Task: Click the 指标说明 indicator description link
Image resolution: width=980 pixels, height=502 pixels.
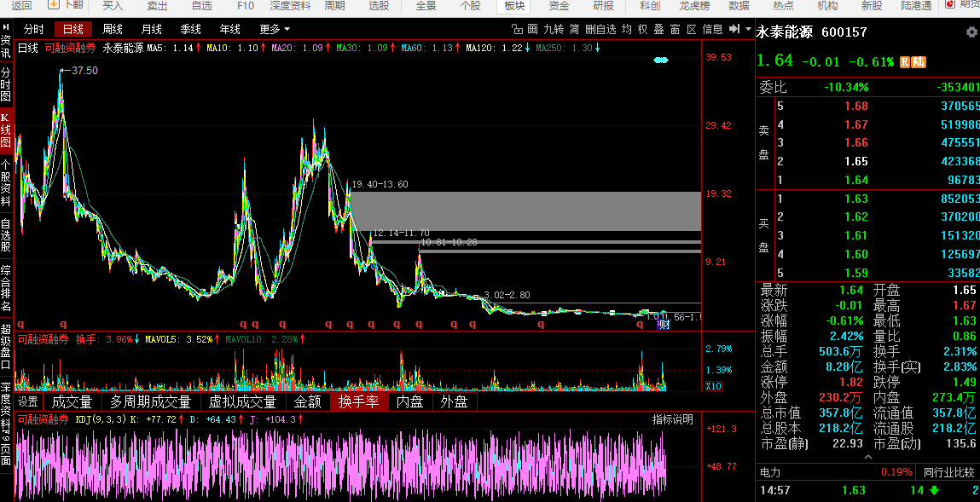Action: tap(673, 419)
